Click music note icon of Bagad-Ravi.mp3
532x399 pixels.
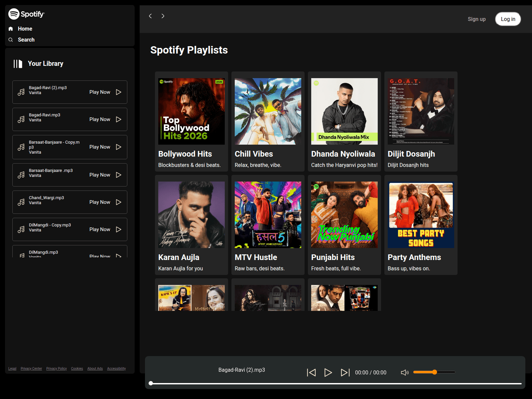pos(21,119)
